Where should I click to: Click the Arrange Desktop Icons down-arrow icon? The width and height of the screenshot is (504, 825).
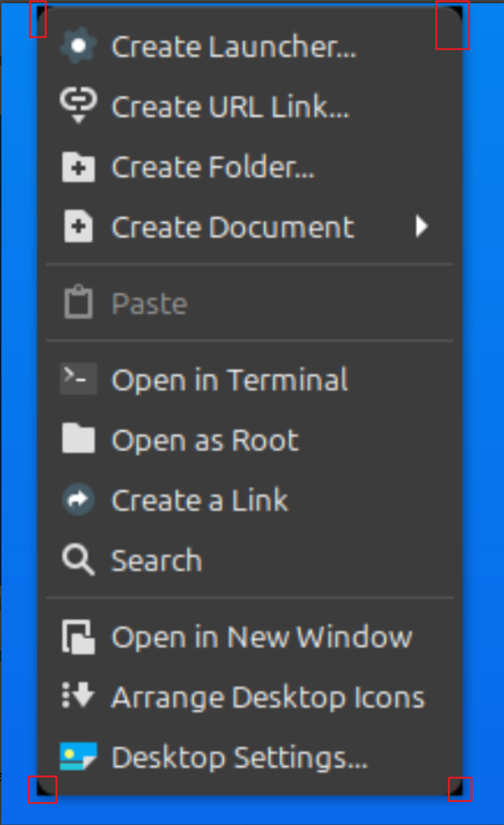click(78, 695)
